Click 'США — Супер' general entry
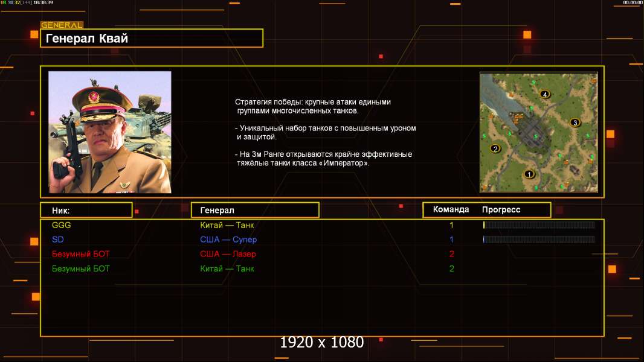Viewport: 644px width, 362px height. point(228,240)
